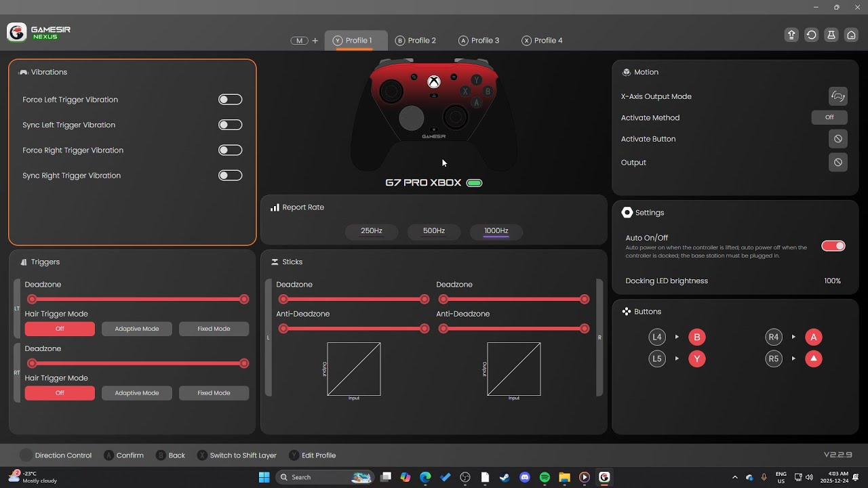Click the Windows Start button
Viewport: 868px width, 488px height.
pos(264,477)
